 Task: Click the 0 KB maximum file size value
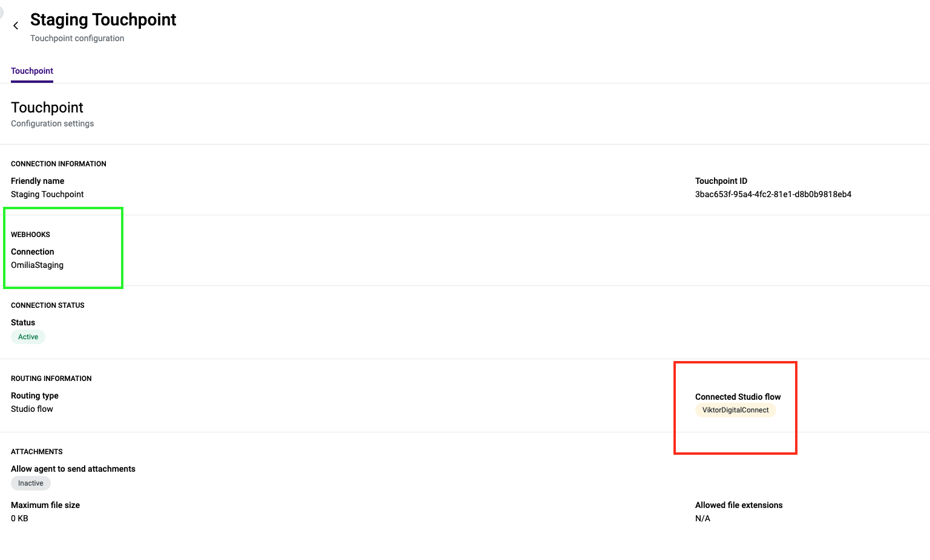coord(19,518)
